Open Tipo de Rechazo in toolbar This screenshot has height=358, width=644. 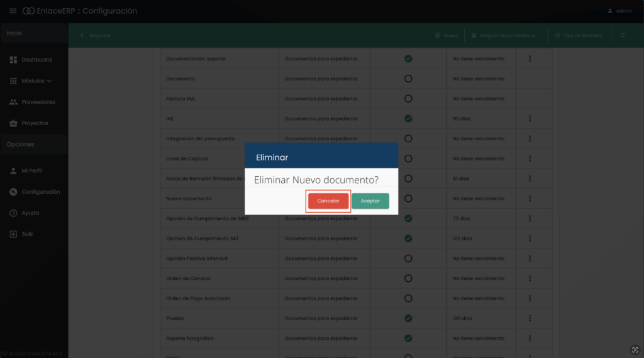pos(579,36)
